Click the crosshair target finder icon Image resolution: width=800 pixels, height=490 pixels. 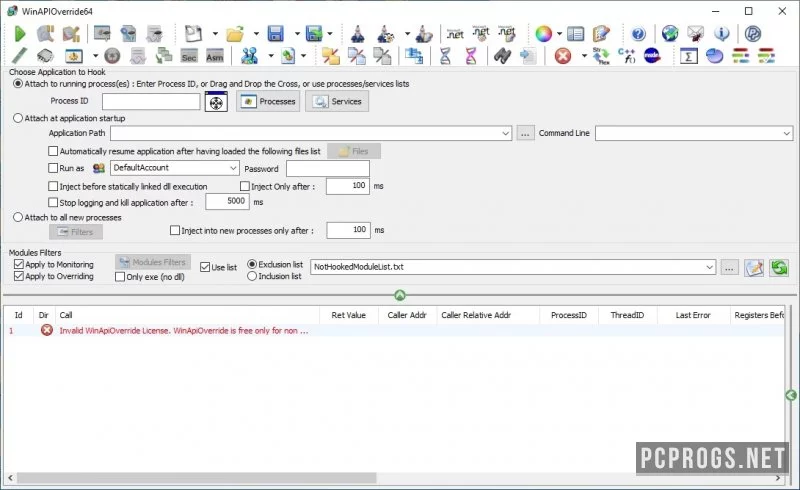pos(216,102)
